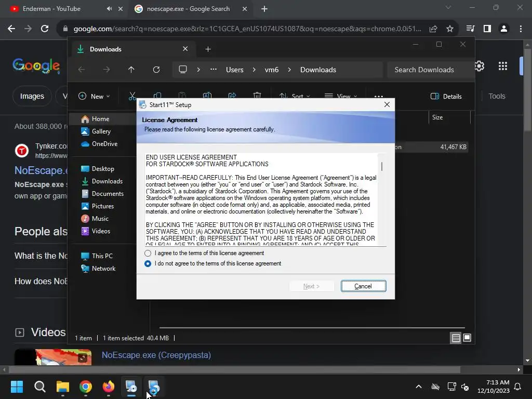This screenshot has height=399, width=532.
Task: Bookmark this page with star icon
Action: click(x=450, y=29)
